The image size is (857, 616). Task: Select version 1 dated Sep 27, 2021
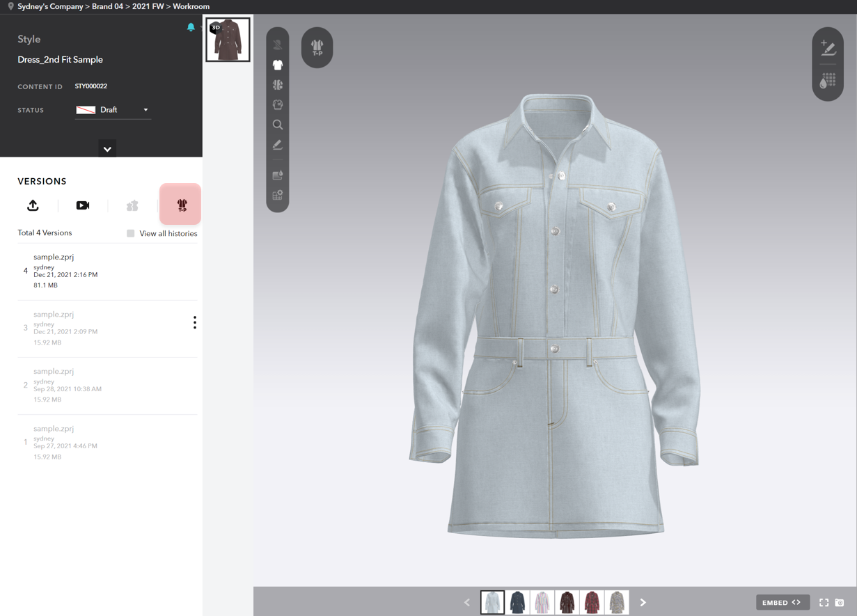point(107,443)
